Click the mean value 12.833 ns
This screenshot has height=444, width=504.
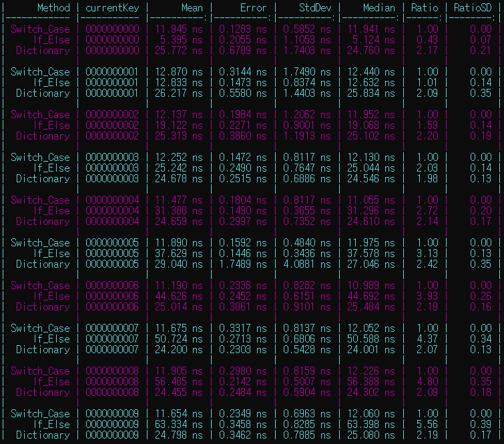click(179, 83)
